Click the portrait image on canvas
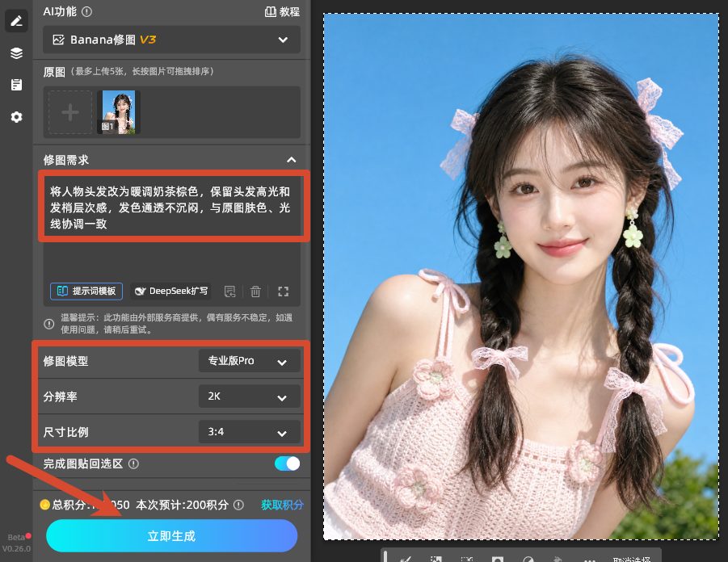The width and height of the screenshot is (728, 562). pyautogui.click(x=521, y=277)
